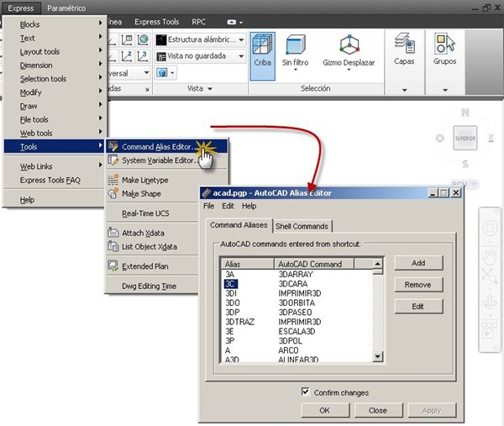
Task: Expand the Capas panel arrow
Action: [x=405, y=90]
